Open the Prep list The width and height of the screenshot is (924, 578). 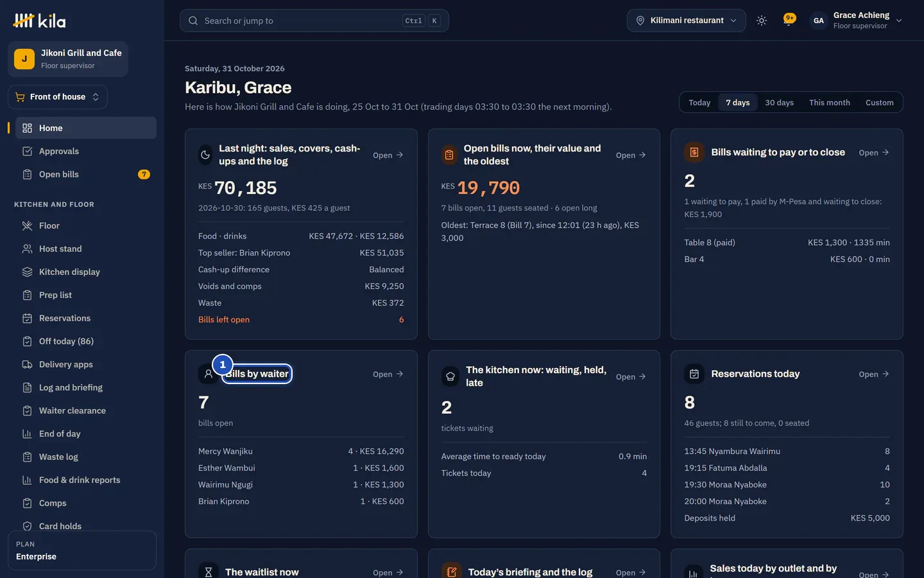[x=85, y=295]
